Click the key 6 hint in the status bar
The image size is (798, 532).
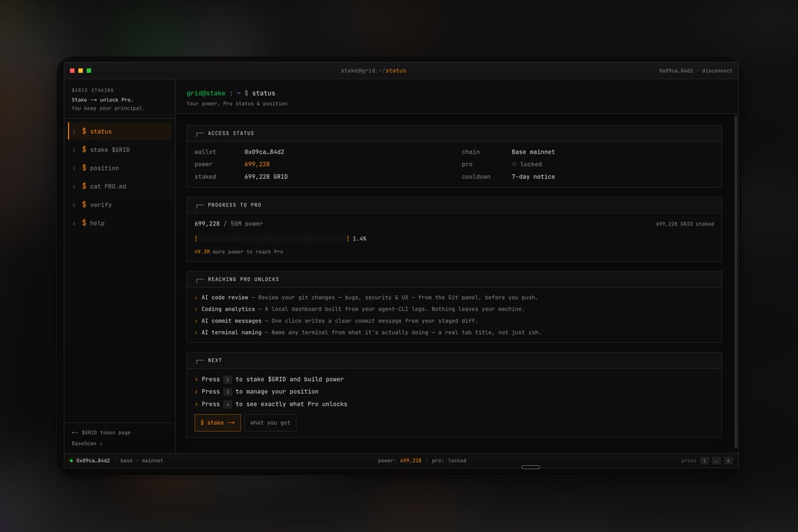pyautogui.click(x=728, y=460)
